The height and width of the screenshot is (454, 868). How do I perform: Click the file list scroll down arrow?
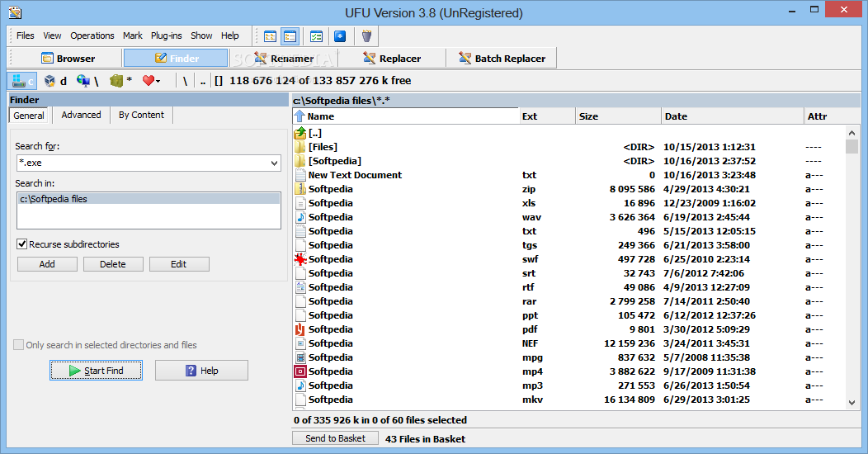(x=852, y=403)
